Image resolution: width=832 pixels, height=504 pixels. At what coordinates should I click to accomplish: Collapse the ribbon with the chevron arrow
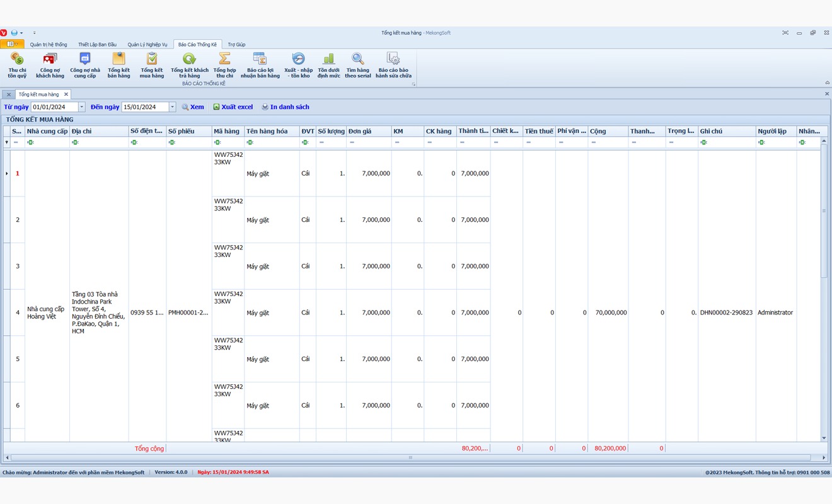[827, 83]
